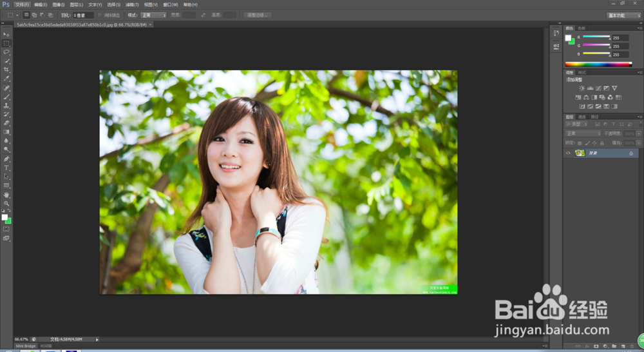
Task: Select the Rectangular Marquee tool in the toolbox
Action: pos(6,43)
